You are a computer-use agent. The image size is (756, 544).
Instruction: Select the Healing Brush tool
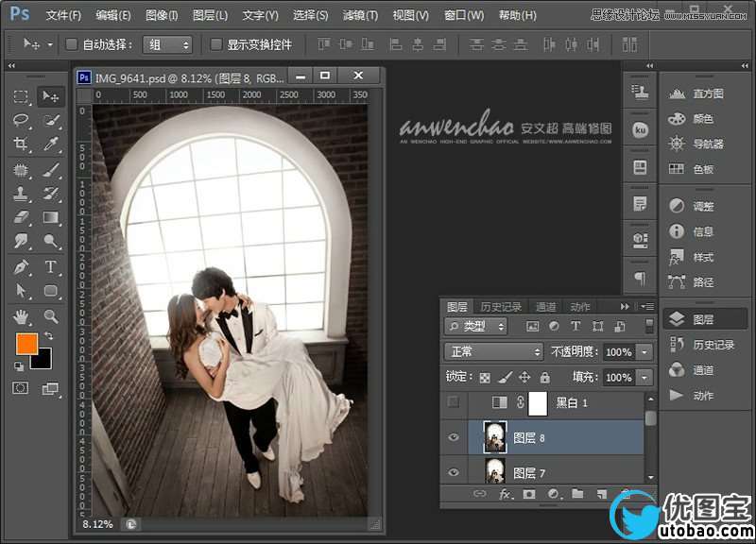21,170
